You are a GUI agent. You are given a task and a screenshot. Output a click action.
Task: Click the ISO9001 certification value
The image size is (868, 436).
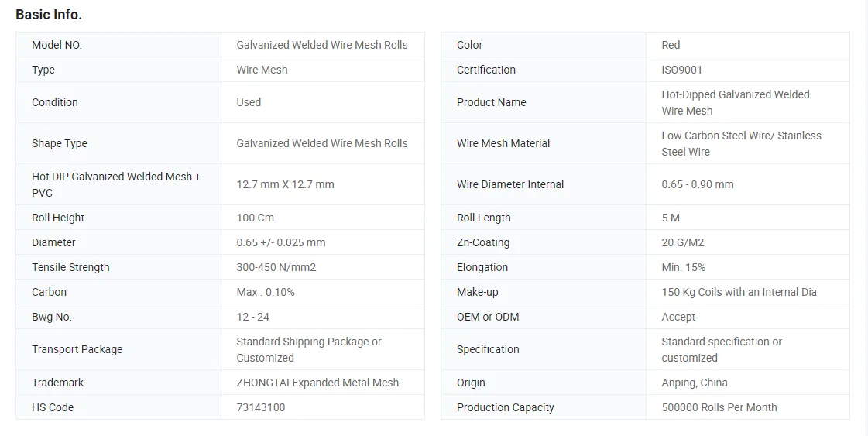point(681,70)
